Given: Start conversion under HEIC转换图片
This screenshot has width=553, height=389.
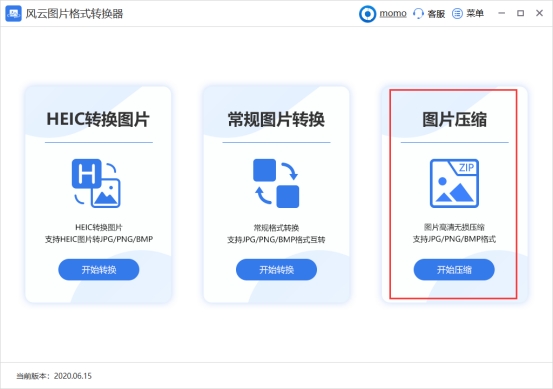Looking at the screenshot, I should 99,270.
